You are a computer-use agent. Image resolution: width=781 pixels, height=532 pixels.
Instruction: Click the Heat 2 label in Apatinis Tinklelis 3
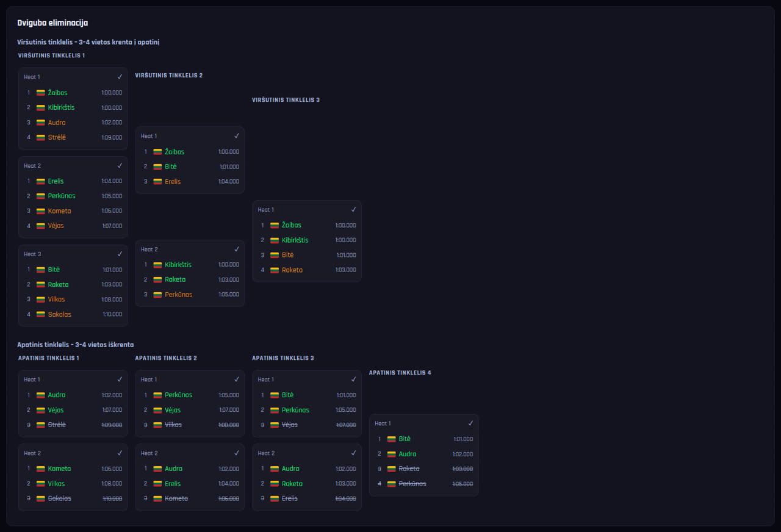click(x=266, y=453)
